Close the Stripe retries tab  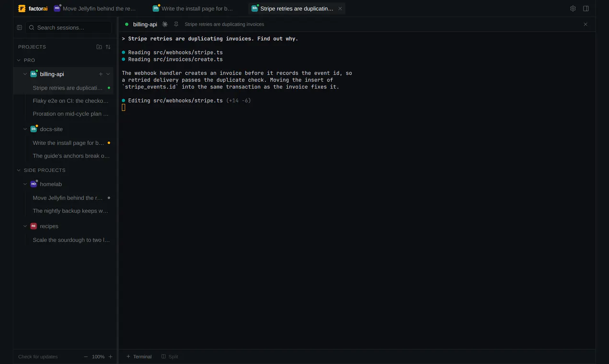tap(340, 9)
